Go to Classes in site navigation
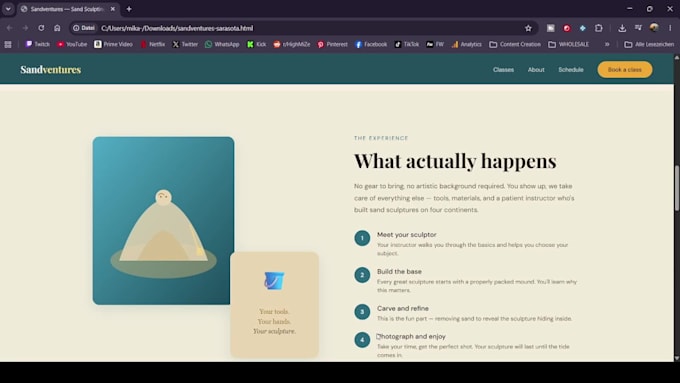This screenshot has width=680, height=383. (503, 69)
